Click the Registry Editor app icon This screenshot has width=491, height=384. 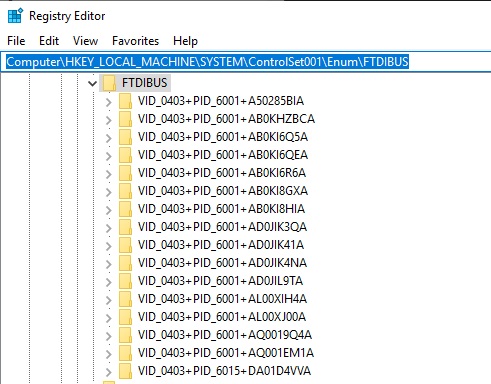click(x=15, y=16)
